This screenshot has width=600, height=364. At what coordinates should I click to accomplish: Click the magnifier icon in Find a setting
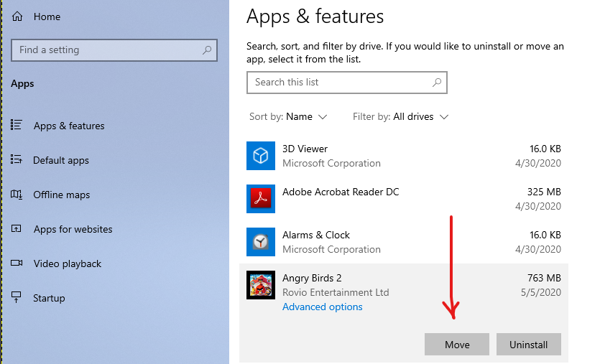207,50
